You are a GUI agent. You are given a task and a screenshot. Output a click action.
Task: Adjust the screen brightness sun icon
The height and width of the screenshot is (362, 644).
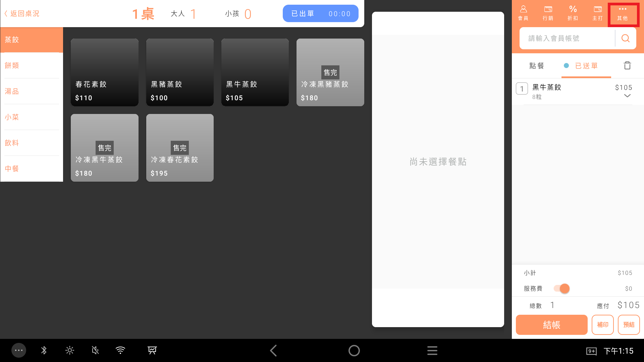(x=70, y=351)
